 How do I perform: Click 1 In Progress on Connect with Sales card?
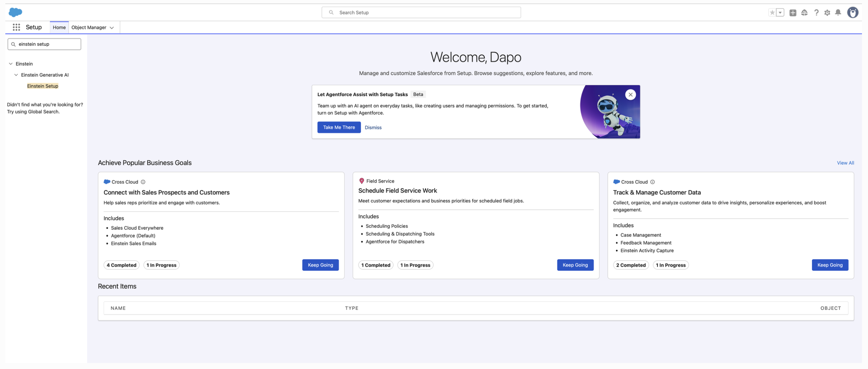click(161, 265)
